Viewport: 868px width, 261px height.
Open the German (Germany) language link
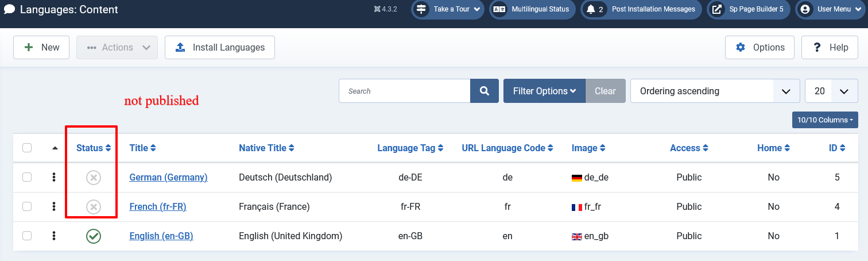click(x=168, y=177)
